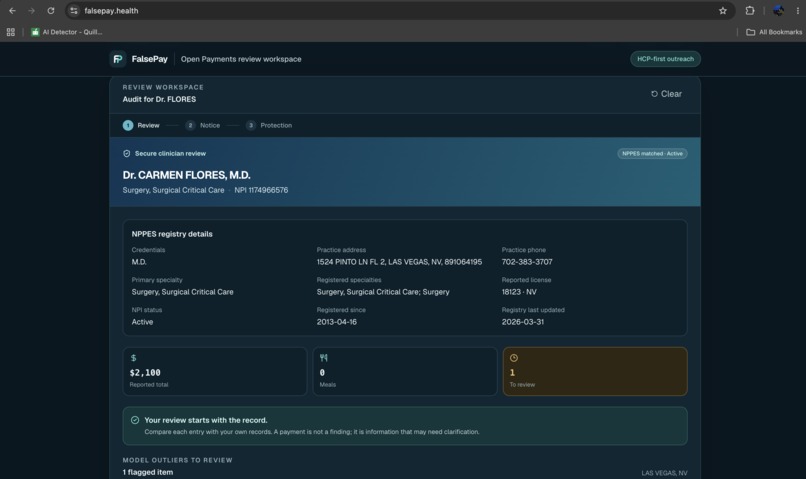Open the browser profile avatar

coord(778,11)
